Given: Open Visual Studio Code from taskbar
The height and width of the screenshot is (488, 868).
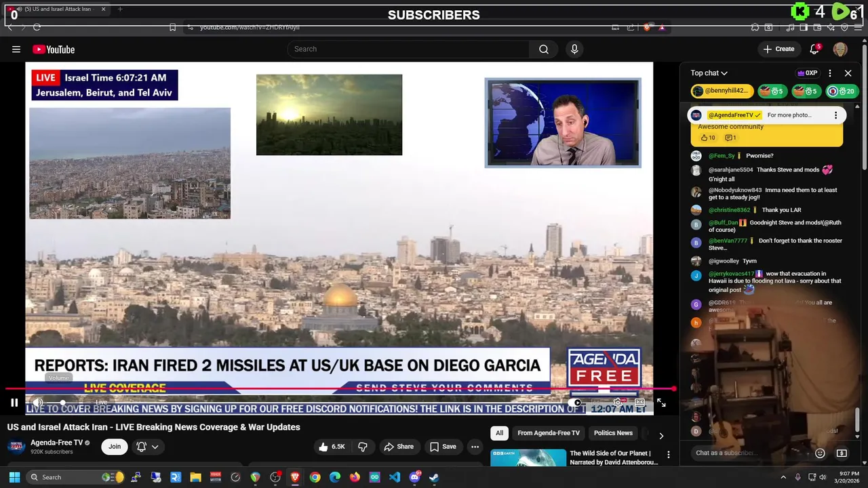Looking at the screenshot, I should coord(395,477).
